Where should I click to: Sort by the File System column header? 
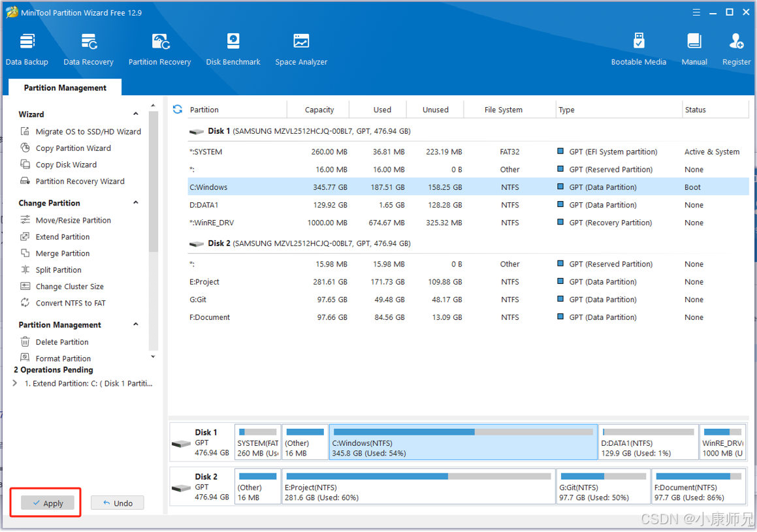510,110
